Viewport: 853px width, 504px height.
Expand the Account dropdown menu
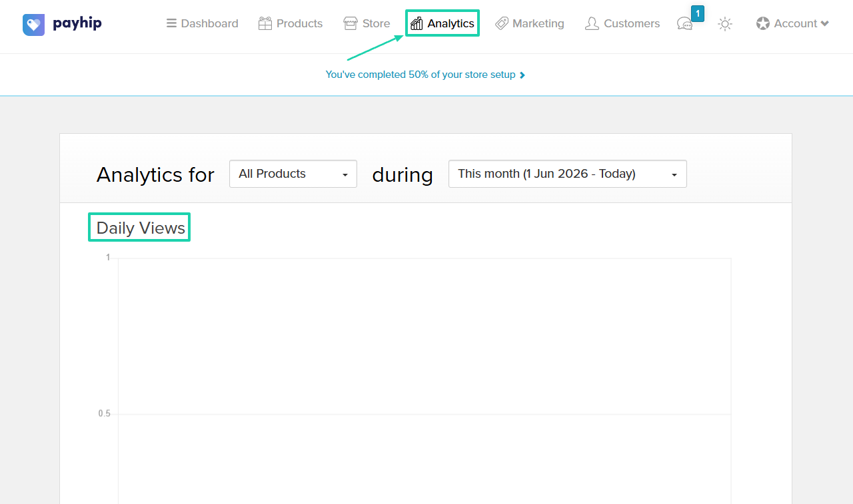click(x=793, y=23)
